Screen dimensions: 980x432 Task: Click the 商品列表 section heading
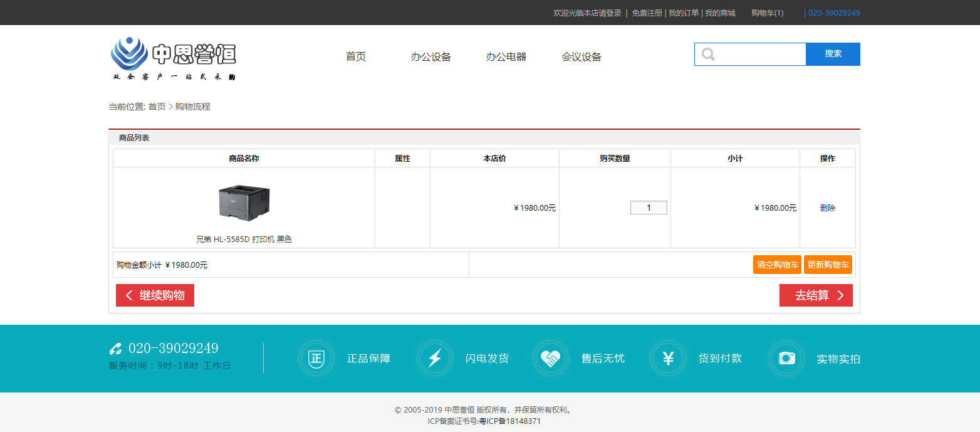pos(134,138)
